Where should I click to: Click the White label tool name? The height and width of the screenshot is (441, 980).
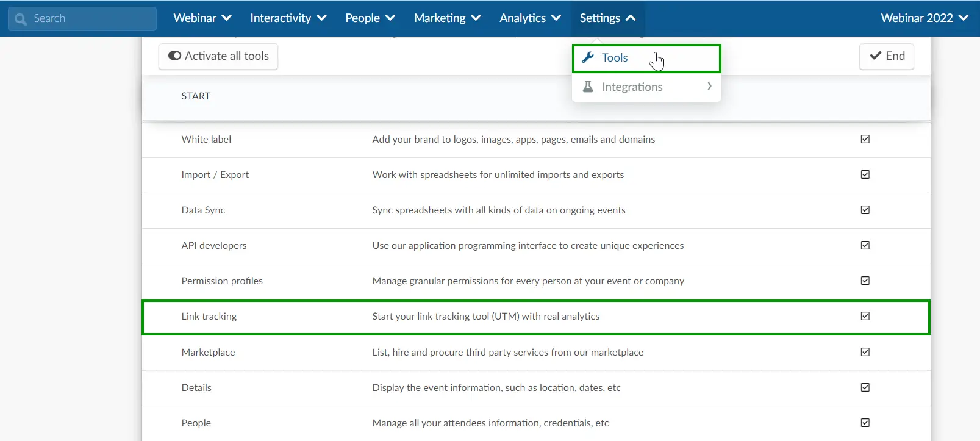[206, 140]
